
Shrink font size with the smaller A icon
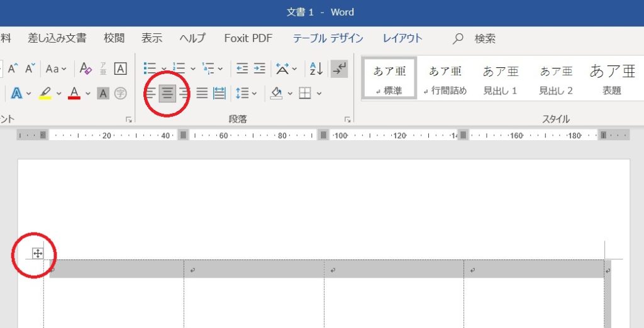click(30, 68)
